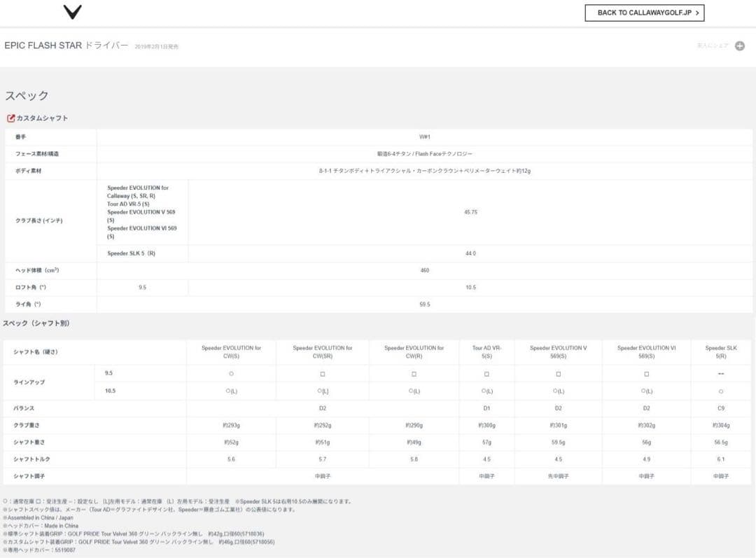The height and width of the screenshot is (558, 756).
Task: Click the red external-link icon beside カスタムシャフト
Action: pos(10,118)
